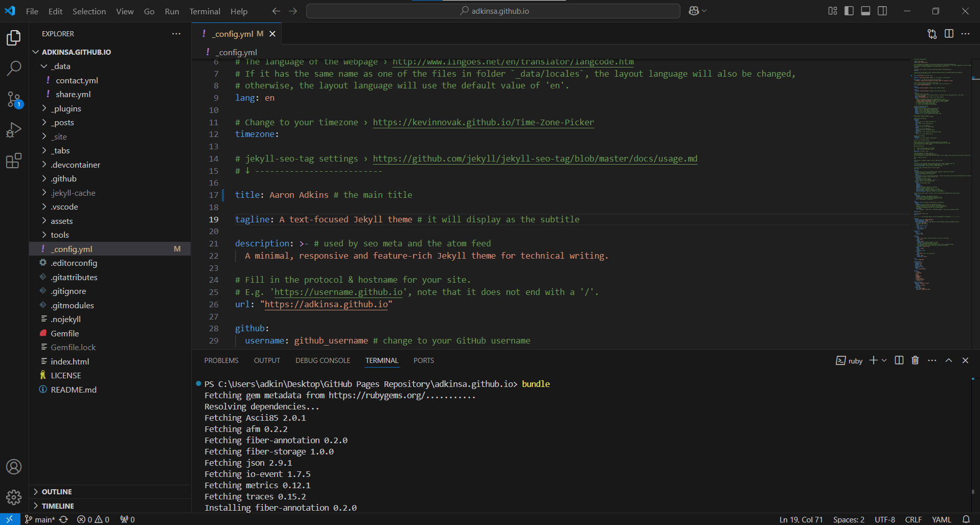Go back using the navigation arrow
The height and width of the screenshot is (525, 980).
pyautogui.click(x=276, y=11)
